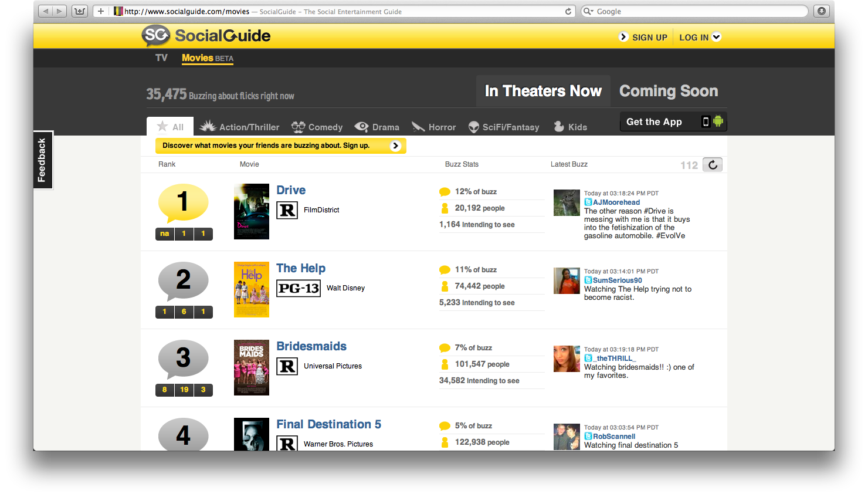This screenshot has width=868, height=497.
Task: Click the arrow icon beside SIGN UP
Action: point(623,37)
